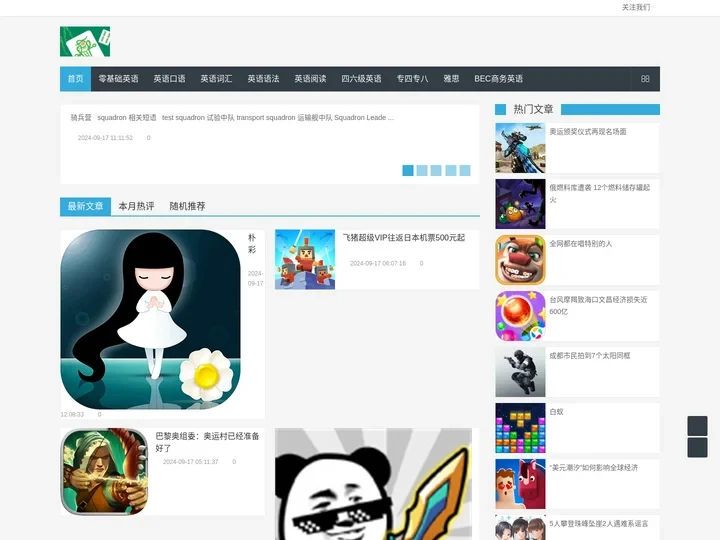Open the 零基础英语 menu item

118,79
